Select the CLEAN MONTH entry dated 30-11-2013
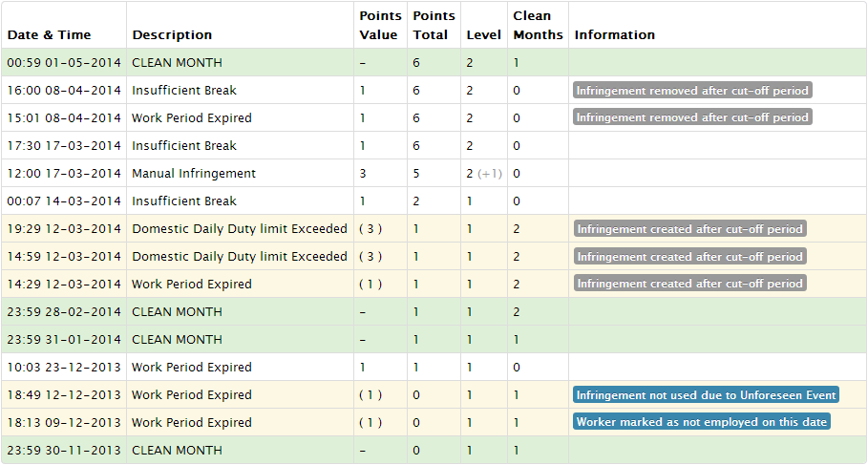 (434, 450)
